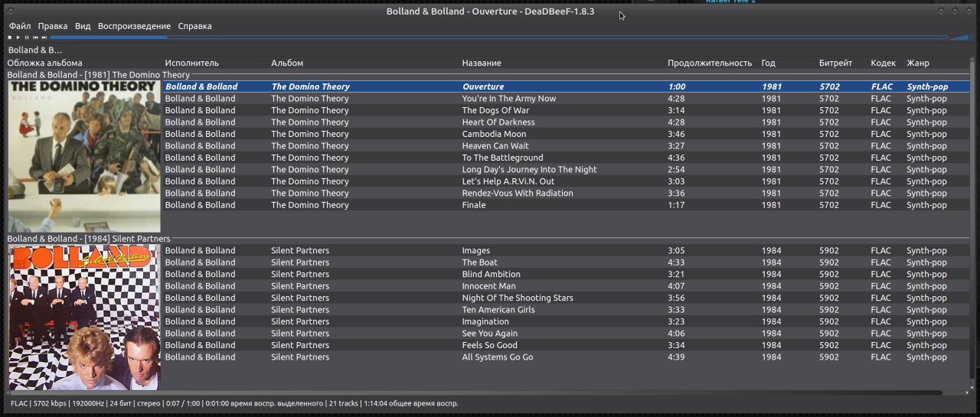
Task: Select Night Of The Shooting Stars
Action: (567, 298)
